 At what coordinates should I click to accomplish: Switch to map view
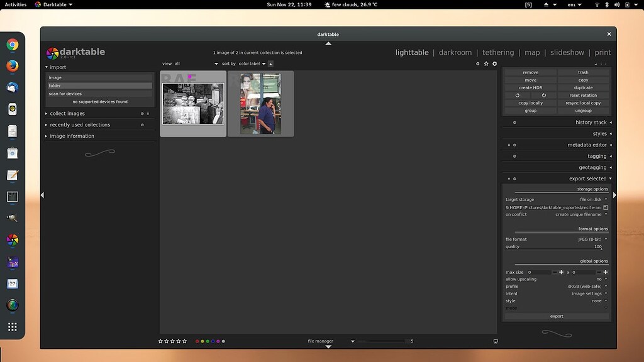pyautogui.click(x=532, y=53)
